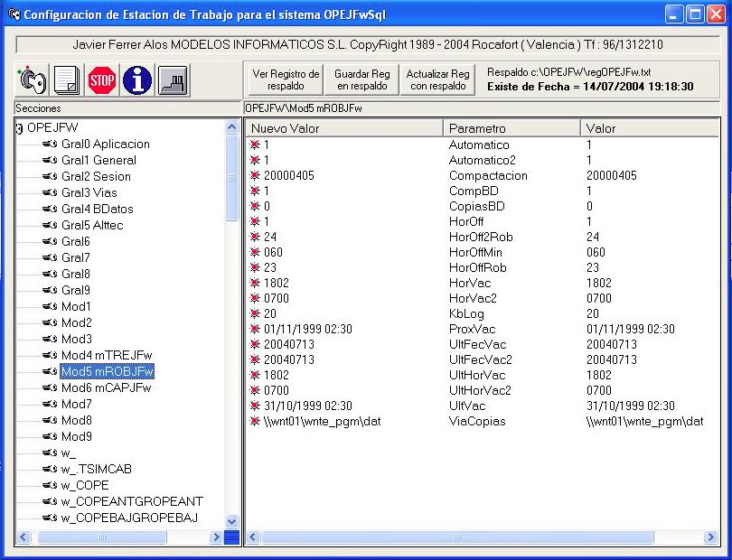Click the 'Nuevo Valor' column header

point(343,128)
